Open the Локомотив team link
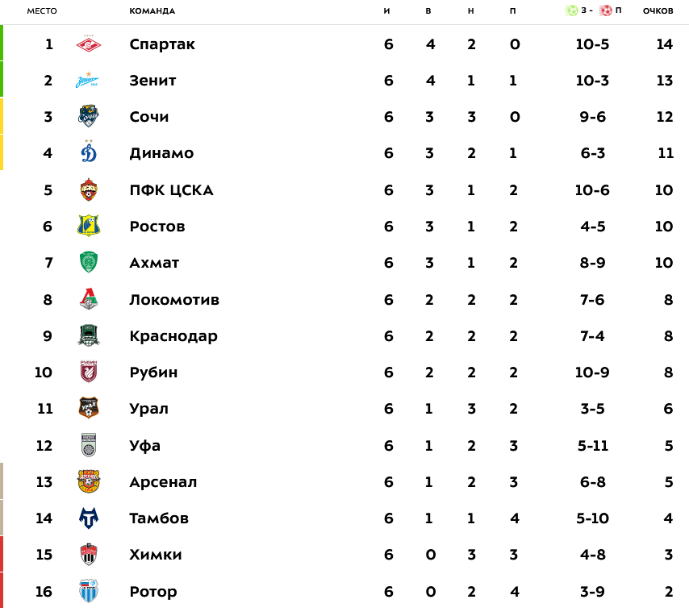Screen dimensions: 689x616 coord(174,299)
